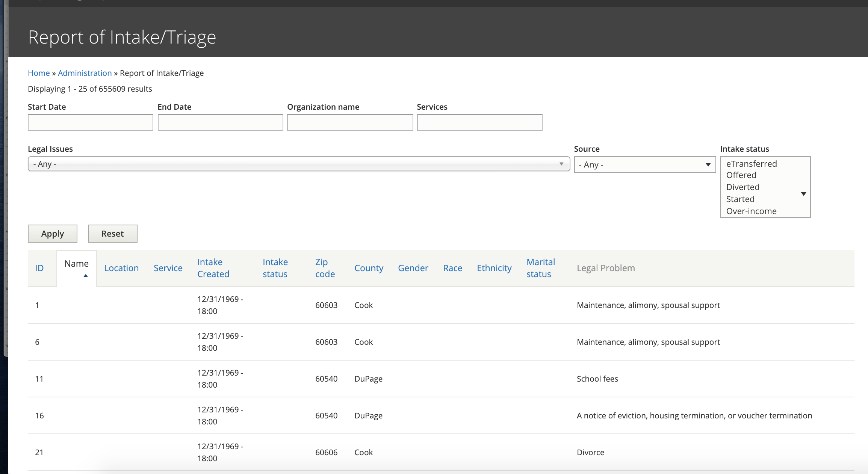Sort table by Gender column
The height and width of the screenshot is (474, 868).
(x=413, y=268)
